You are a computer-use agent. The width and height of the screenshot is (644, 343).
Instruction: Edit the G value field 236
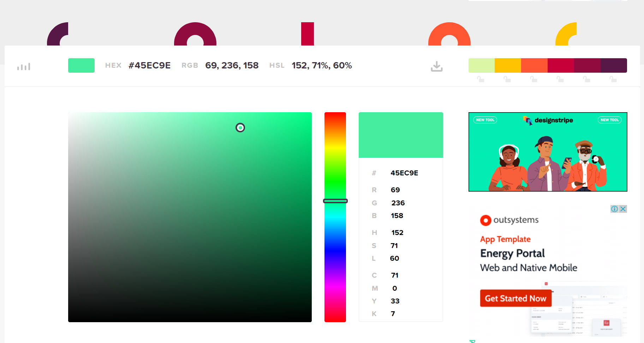[x=398, y=203]
